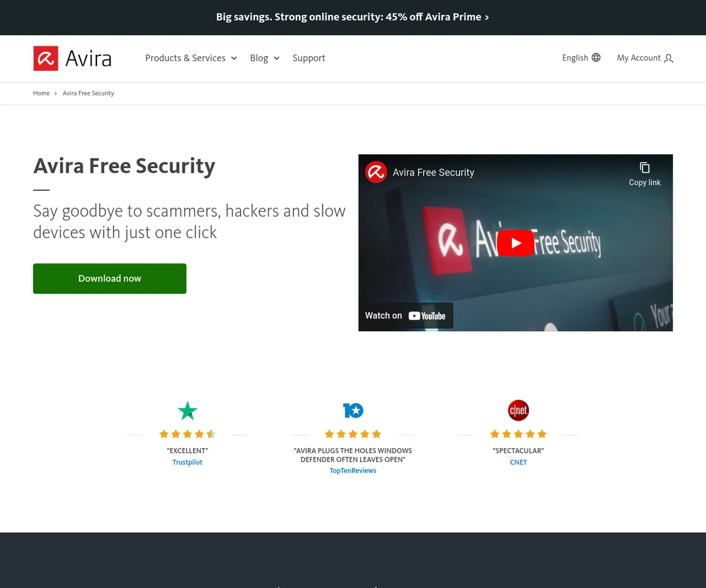Click the Download now button
The image size is (706, 588).
click(109, 279)
